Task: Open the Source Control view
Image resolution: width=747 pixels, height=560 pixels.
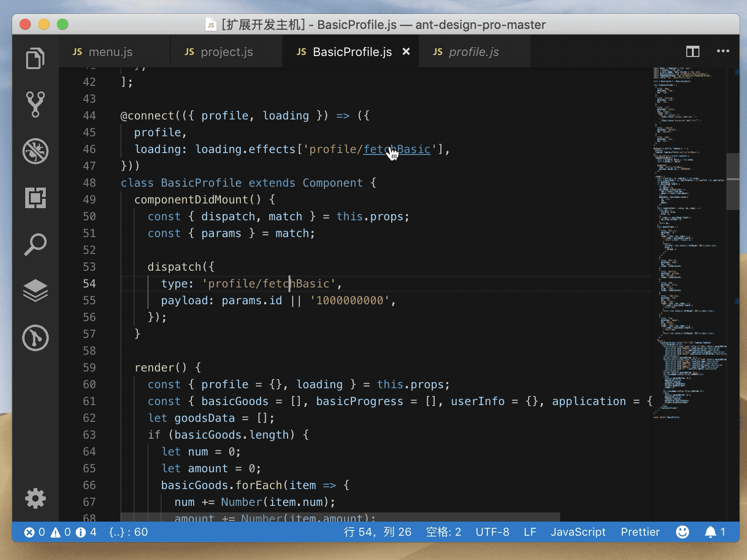Action: (x=35, y=105)
